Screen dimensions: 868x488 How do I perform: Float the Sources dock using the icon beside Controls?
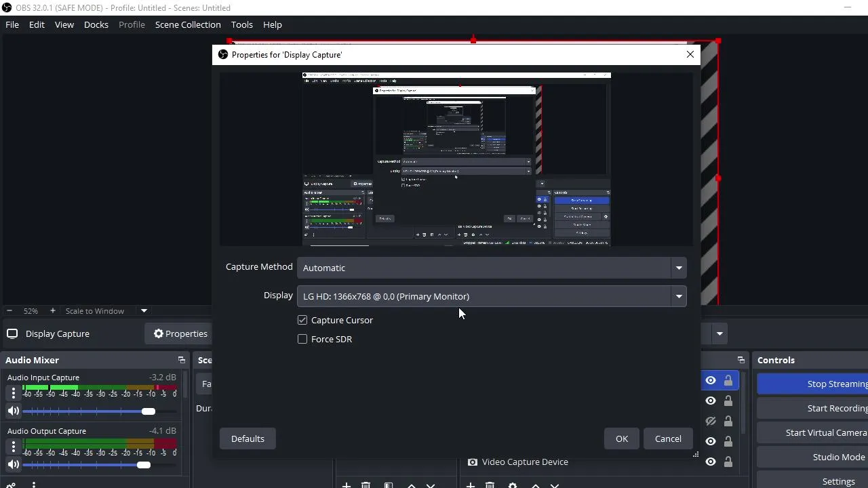[x=741, y=360]
